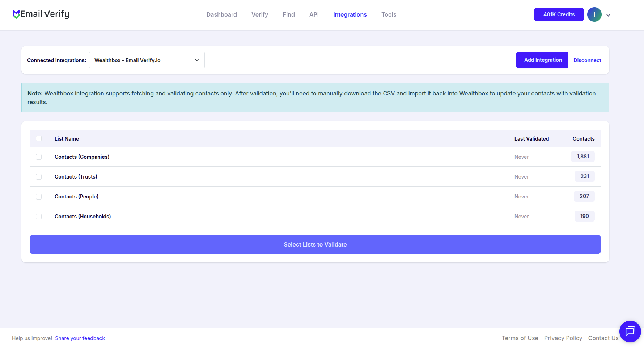The image size is (644, 347).
Task: Check the Contacts (Companies) list checkbox
Action: [x=39, y=157]
